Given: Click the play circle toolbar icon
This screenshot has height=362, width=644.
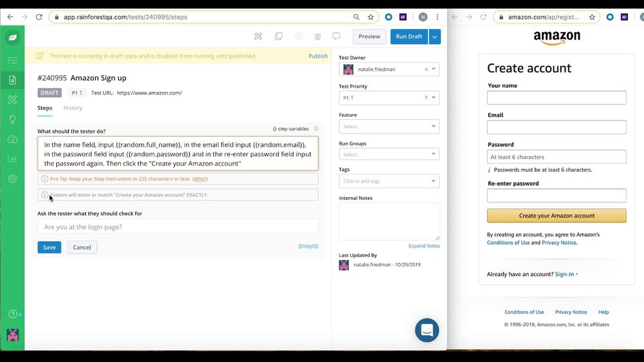Looking at the screenshot, I should pyautogui.click(x=299, y=36).
